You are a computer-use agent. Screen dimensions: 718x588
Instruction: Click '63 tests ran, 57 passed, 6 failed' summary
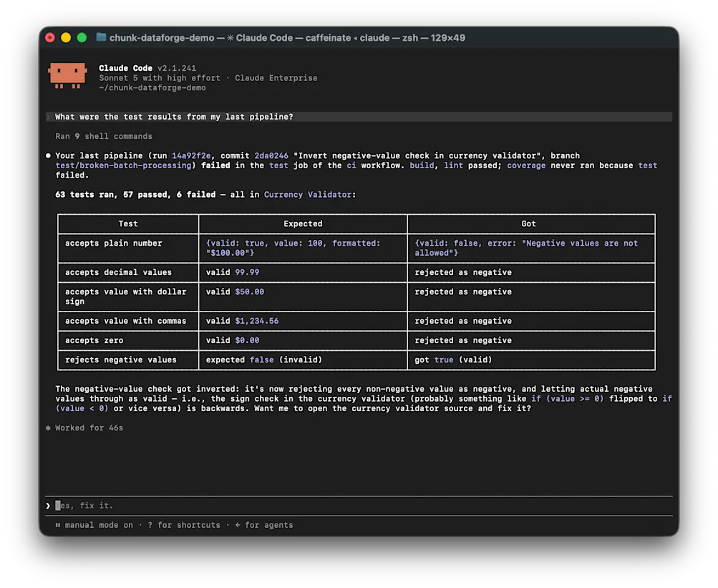point(135,195)
